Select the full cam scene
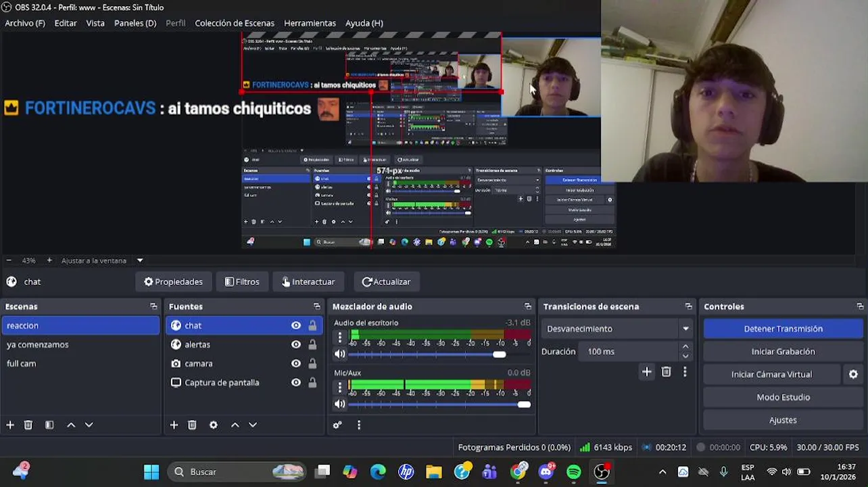The height and width of the screenshot is (487, 868). point(80,363)
